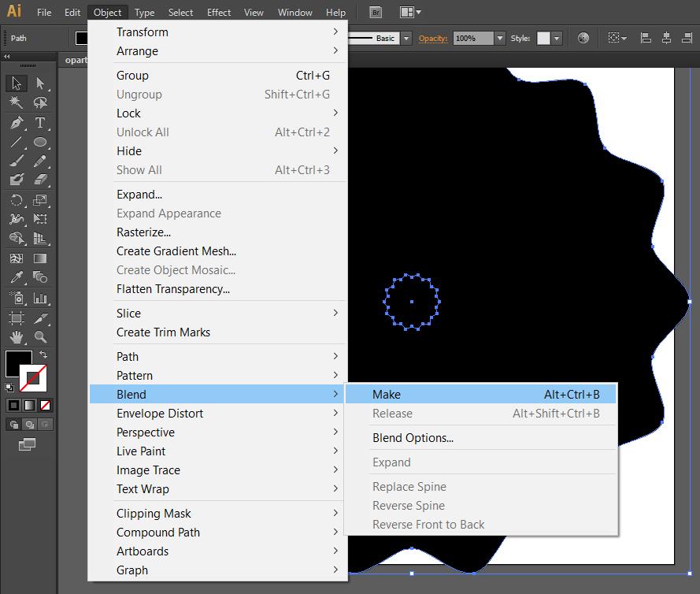
Task: Set paint mode to None
Action: pyautogui.click(x=45, y=405)
